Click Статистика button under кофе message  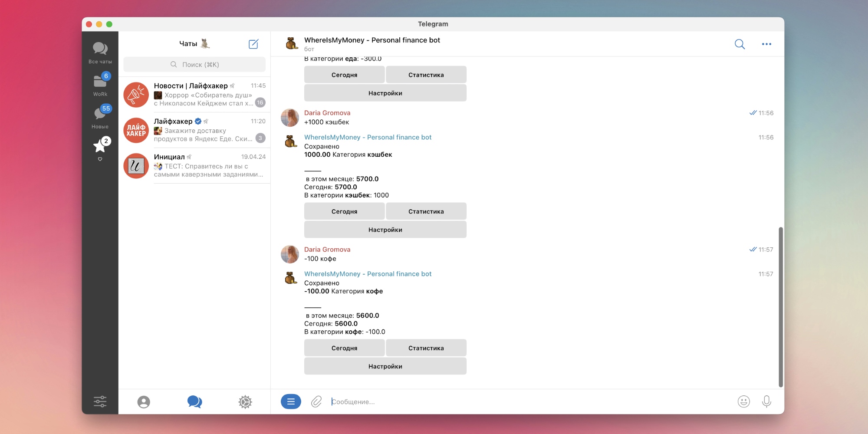[426, 348]
